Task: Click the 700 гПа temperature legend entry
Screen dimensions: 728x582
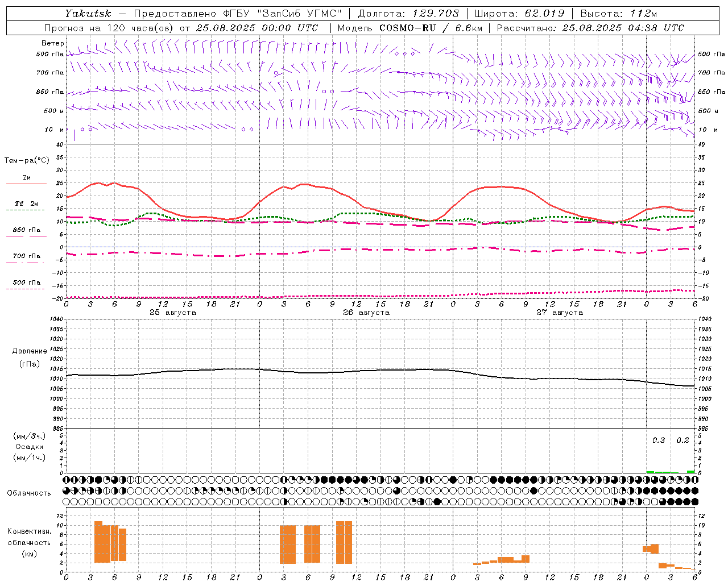Action: [x=27, y=256]
